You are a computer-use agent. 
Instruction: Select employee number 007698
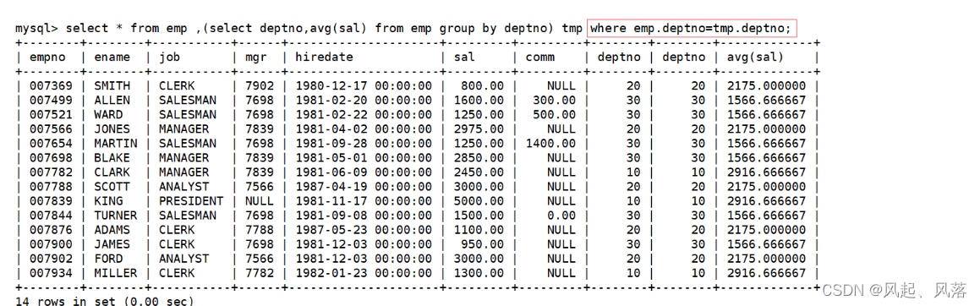pos(52,158)
